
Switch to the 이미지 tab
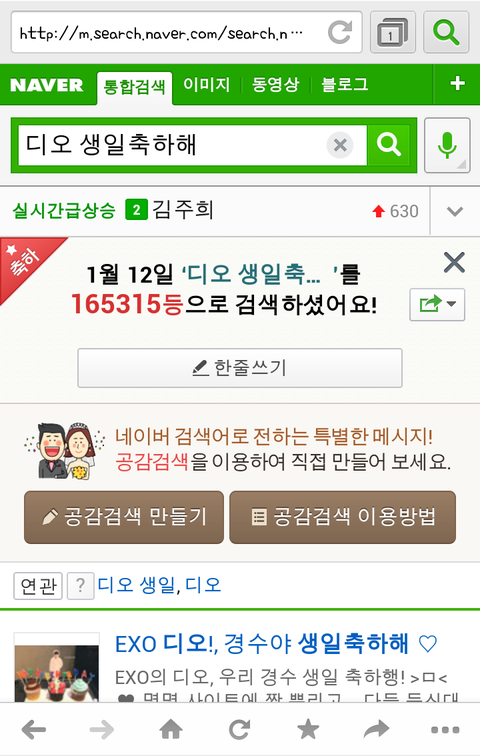206,84
